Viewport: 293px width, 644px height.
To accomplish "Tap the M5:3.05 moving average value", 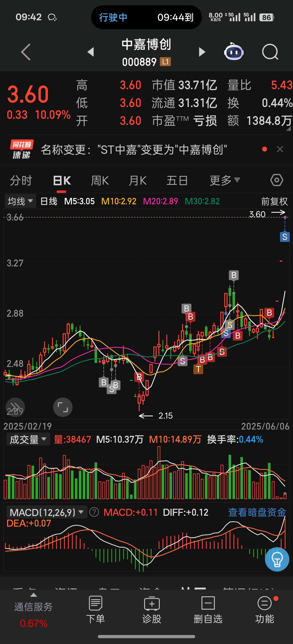I will tap(79, 201).
